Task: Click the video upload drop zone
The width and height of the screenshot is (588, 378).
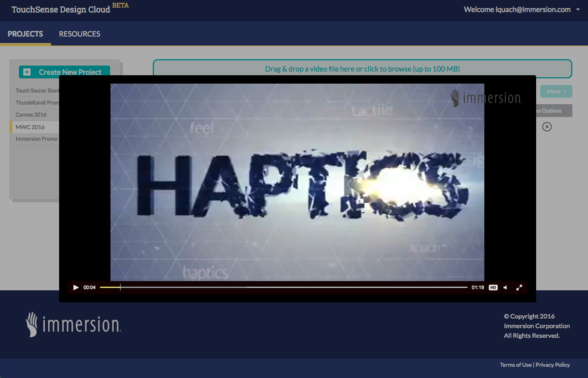Action: point(362,69)
